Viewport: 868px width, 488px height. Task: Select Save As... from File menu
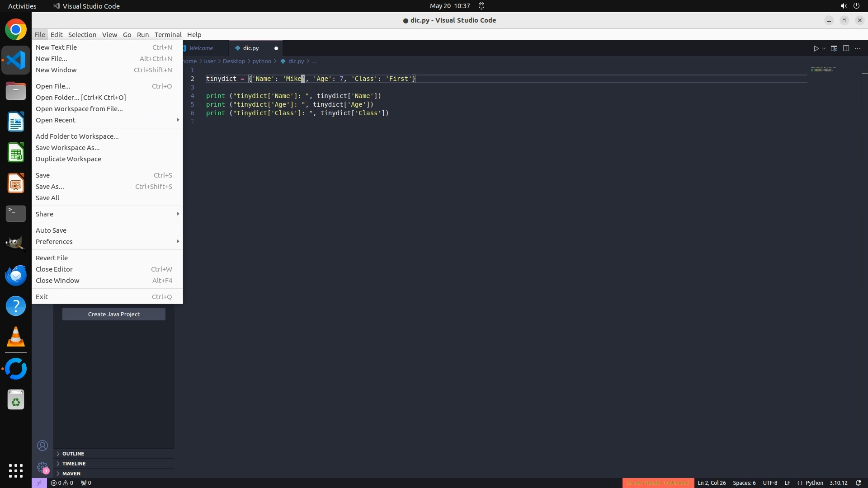(x=50, y=187)
